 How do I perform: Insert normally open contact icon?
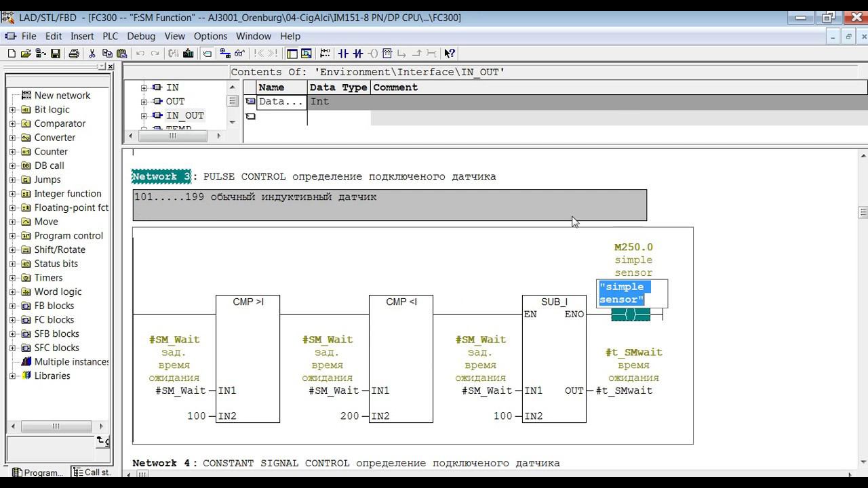tap(343, 54)
